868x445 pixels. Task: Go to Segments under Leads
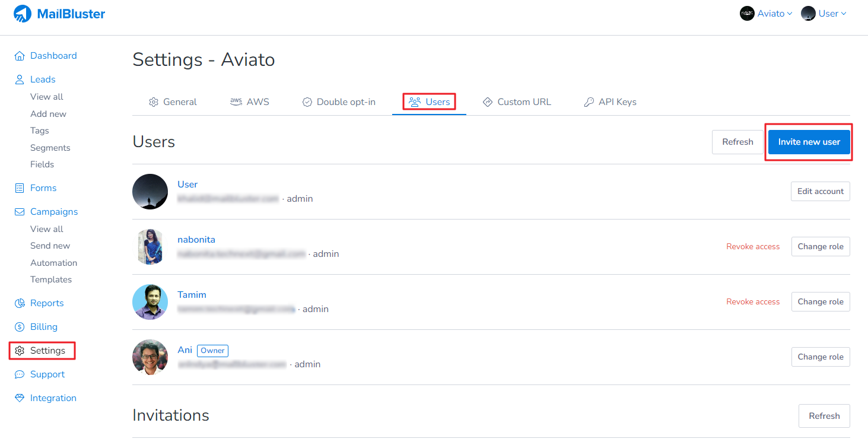(x=50, y=148)
